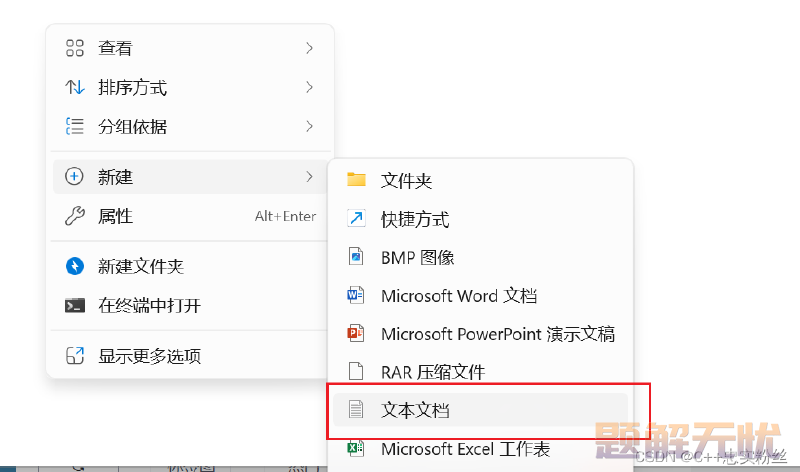The height and width of the screenshot is (472, 800).
Task: Open the 查看 menu entry
Action: 190,48
